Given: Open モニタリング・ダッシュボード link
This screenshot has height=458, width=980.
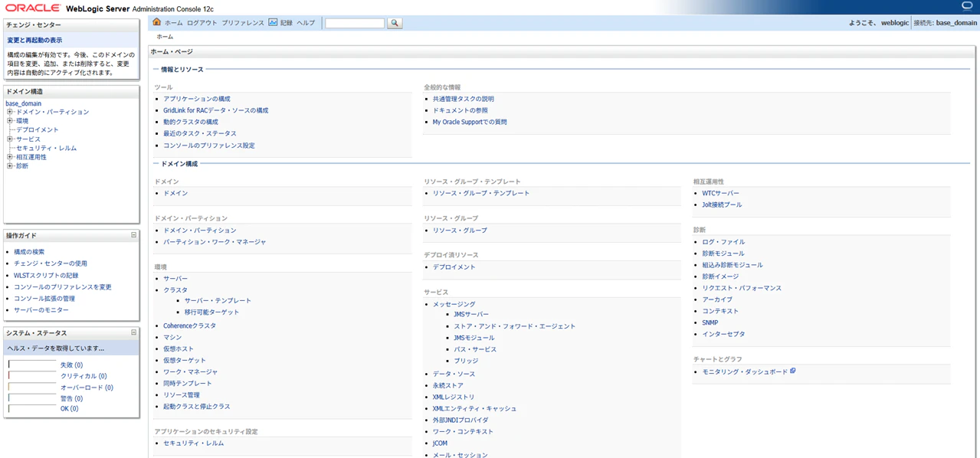Looking at the screenshot, I should pyautogui.click(x=745, y=371).
